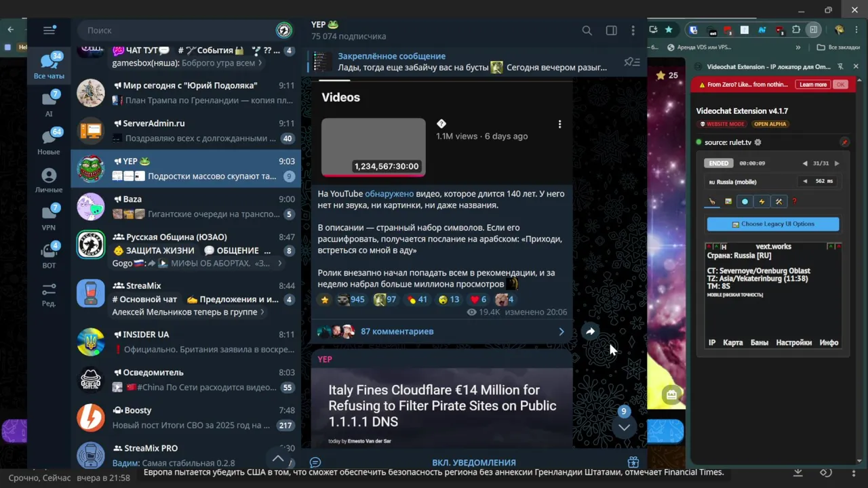Click the OPEN ALPHA badge

click(770, 124)
